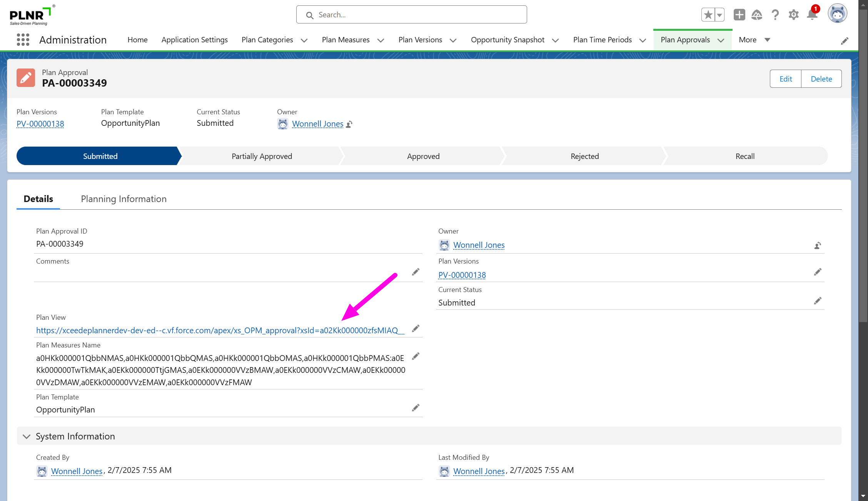Edit Current Status pencil icon
The image size is (868, 501).
point(818,301)
